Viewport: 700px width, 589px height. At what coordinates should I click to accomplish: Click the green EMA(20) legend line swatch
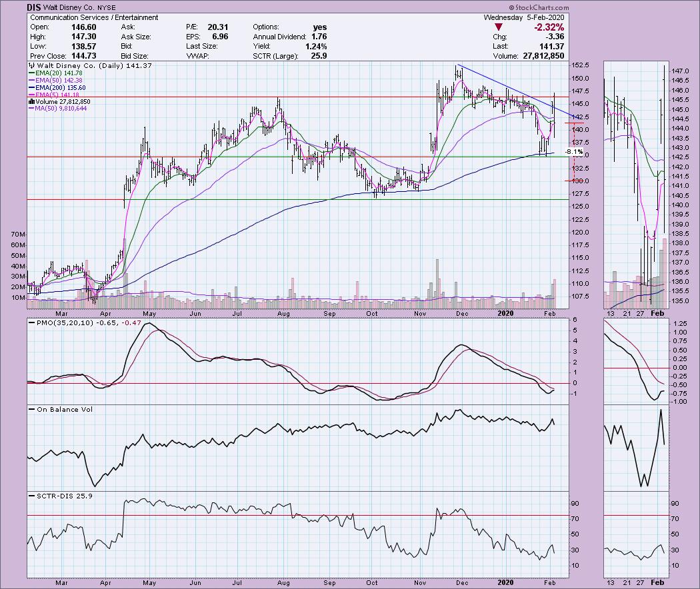click(x=32, y=73)
